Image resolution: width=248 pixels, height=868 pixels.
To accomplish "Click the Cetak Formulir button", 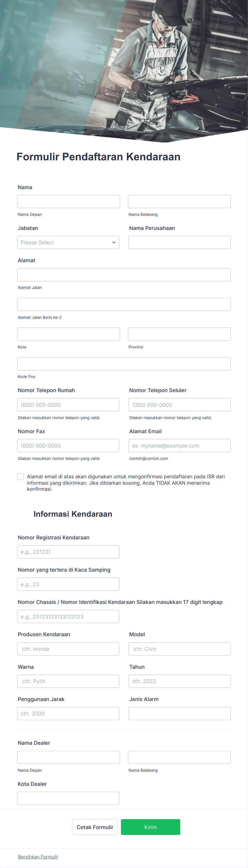I will pyautogui.click(x=95, y=827).
